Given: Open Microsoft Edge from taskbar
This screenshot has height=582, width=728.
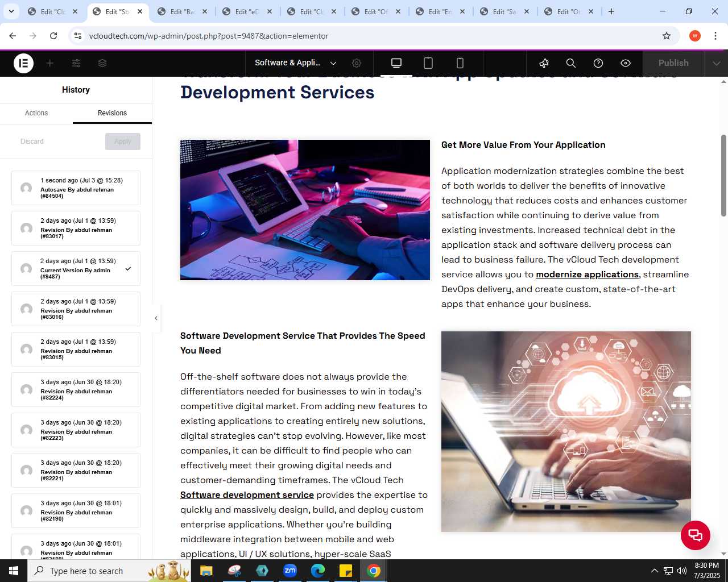Looking at the screenshot, I should 318,571.
